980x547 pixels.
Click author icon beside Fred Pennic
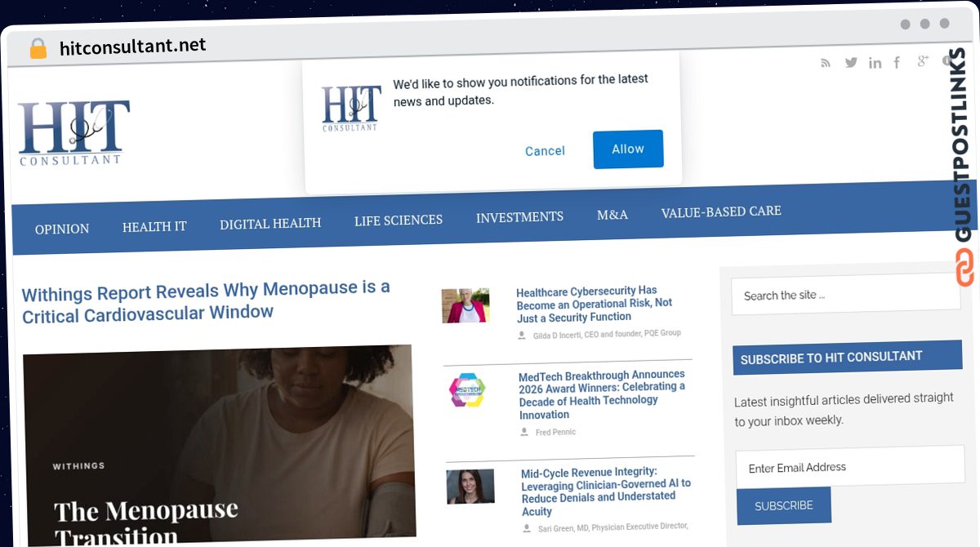(524, 432)
